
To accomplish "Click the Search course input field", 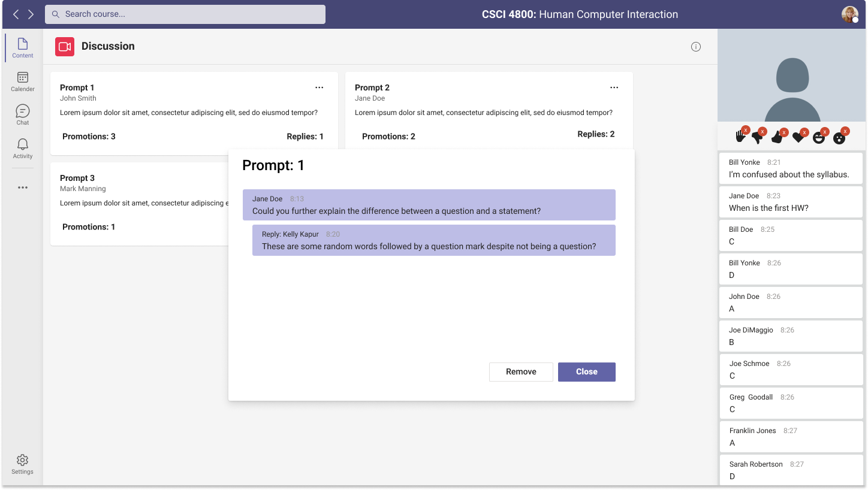I will point(185,14).
